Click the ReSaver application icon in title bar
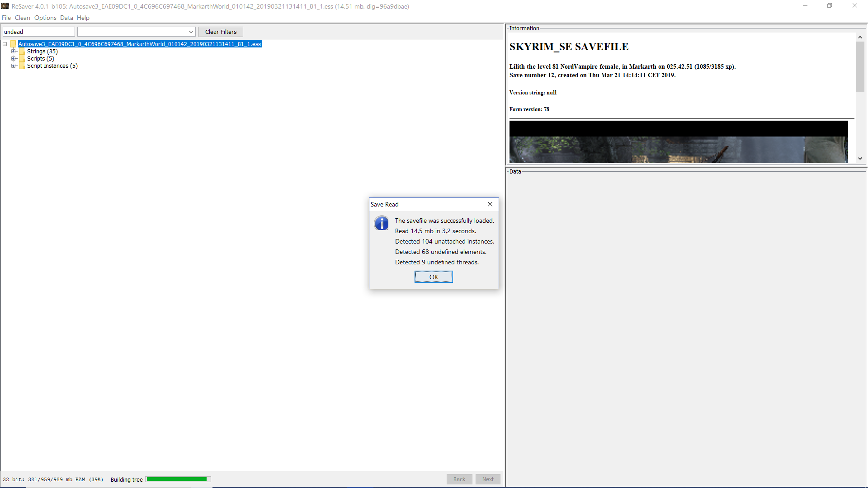 pos(5,6)
